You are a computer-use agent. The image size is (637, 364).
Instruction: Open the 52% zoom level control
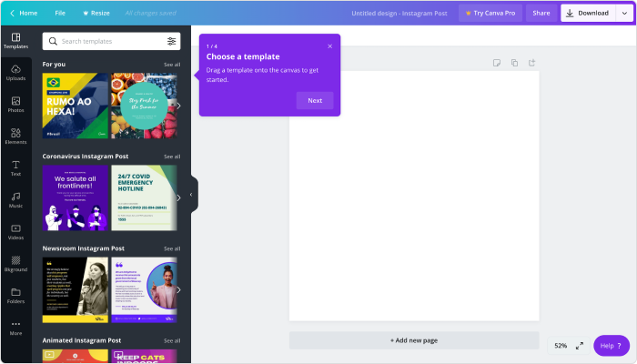[561, 346]
